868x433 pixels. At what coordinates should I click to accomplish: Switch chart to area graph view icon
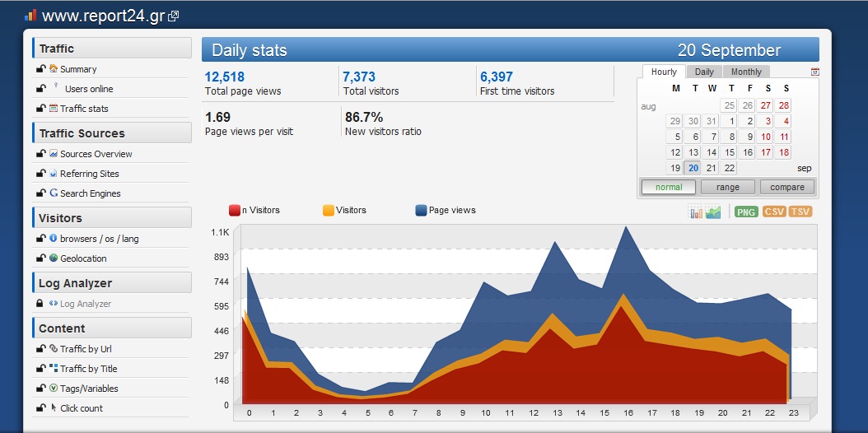pos(713,212)
